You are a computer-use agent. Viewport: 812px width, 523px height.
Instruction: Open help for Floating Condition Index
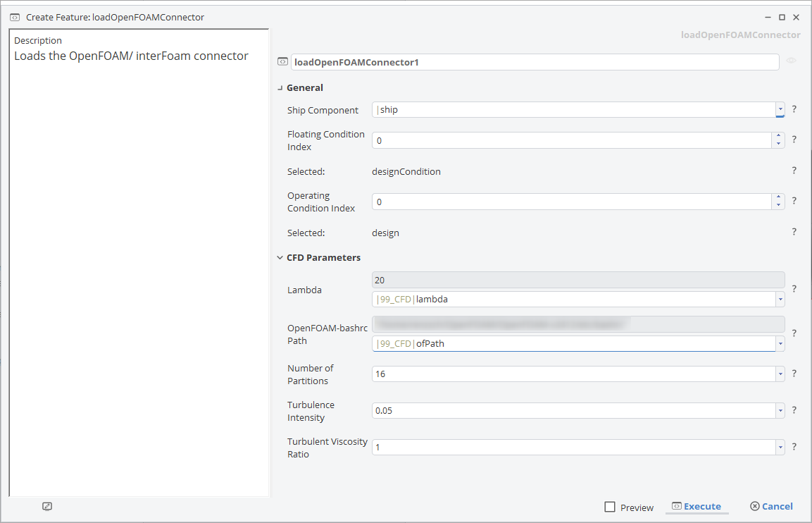point(794,140)
